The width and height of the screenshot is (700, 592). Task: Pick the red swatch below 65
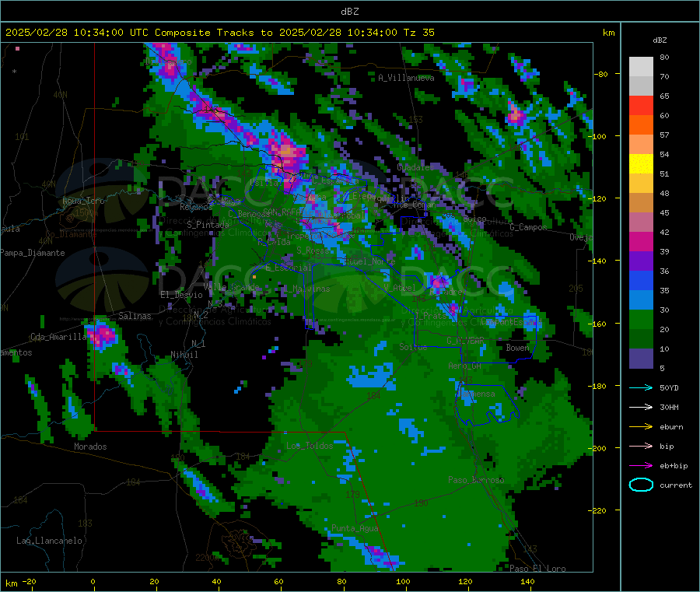tap(641, 106)
